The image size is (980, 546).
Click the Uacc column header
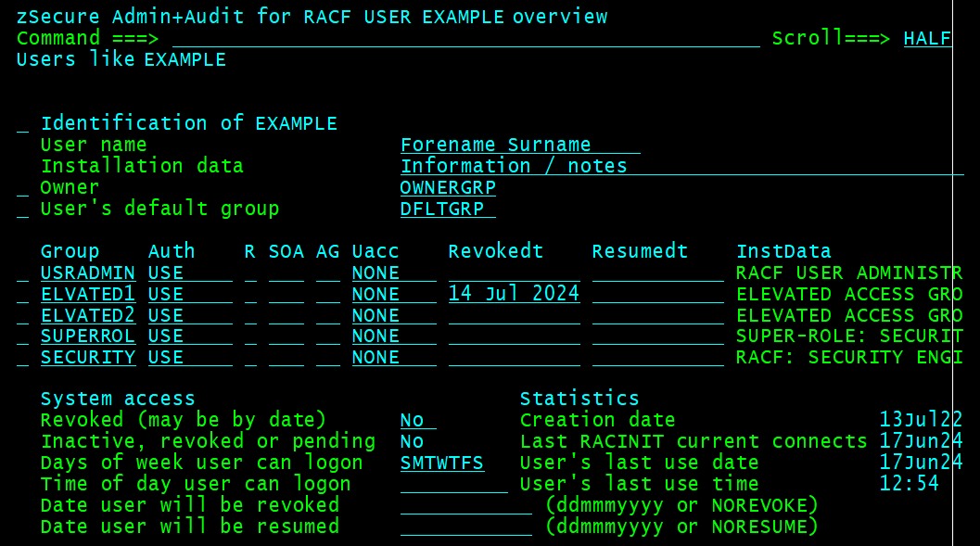(x=375, y=251)
